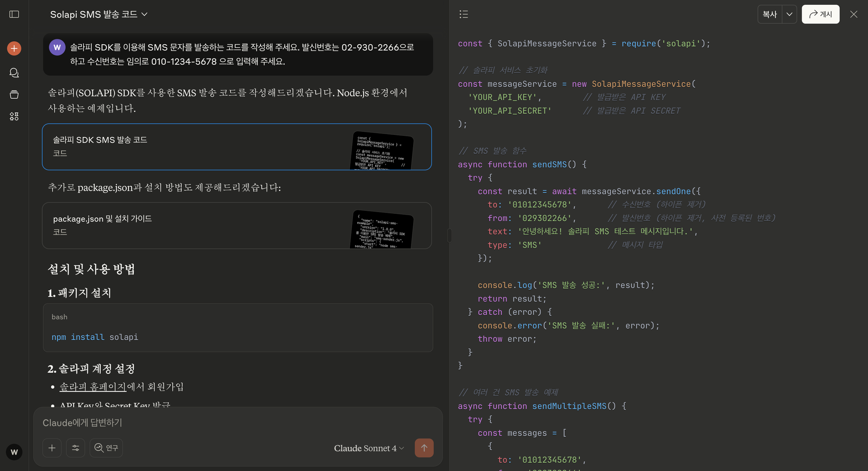Click the 게시 publish button
The height and width of the screenshot is (471, 868).
point(820,14)
